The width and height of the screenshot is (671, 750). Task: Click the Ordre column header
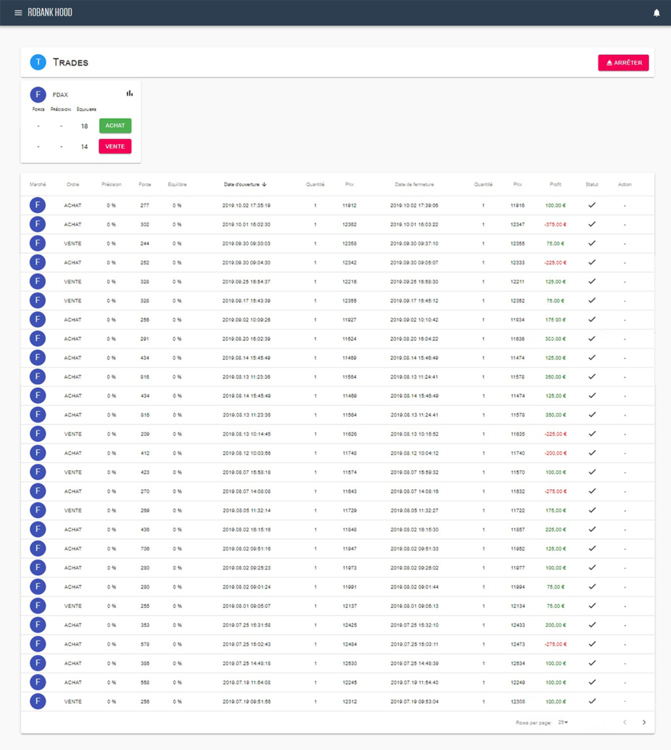[72, 184]
